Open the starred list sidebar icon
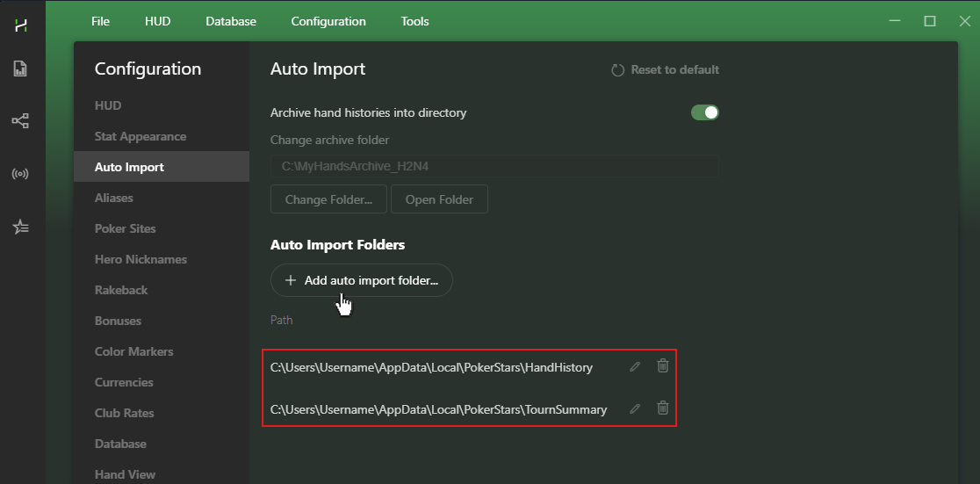The height and width of the screenshot is (484, 980). tap(20, 227)
